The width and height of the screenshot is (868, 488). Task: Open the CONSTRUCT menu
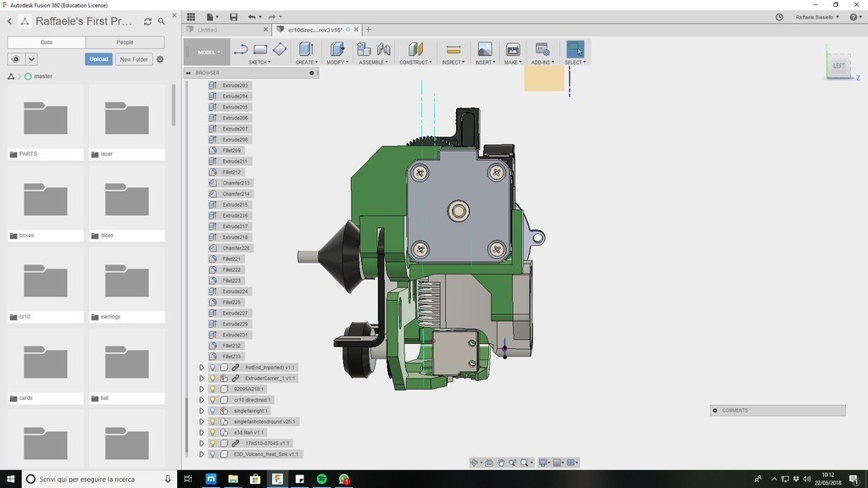pos(415,63)
